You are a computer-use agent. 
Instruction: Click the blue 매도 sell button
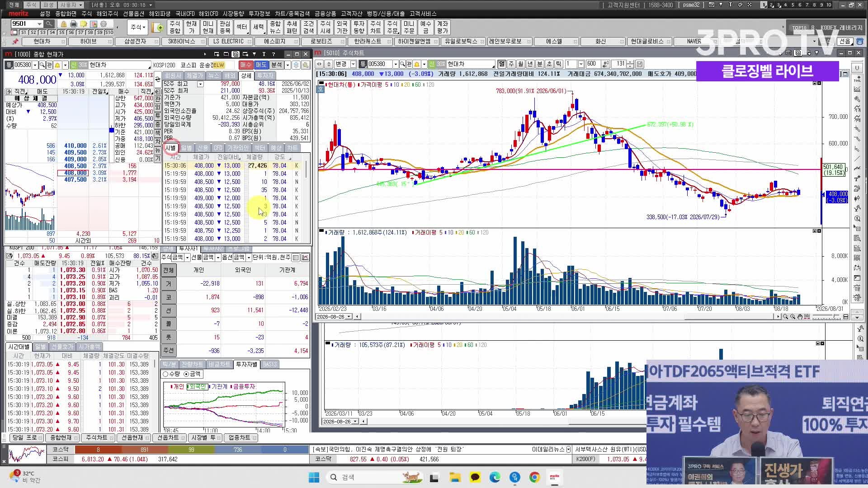[x=261, y=65]
